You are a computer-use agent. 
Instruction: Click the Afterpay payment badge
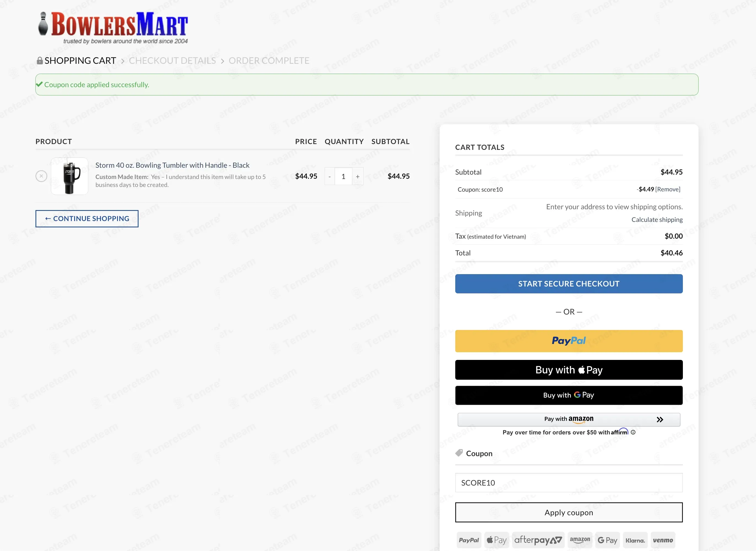pos(538,540)
